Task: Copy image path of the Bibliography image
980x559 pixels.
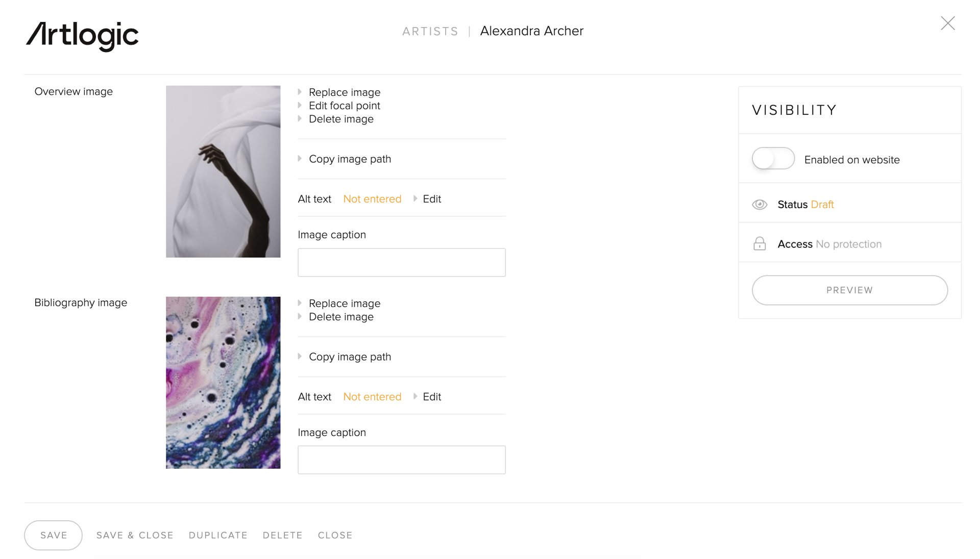Action: pyautogui.click(x=350, y=357)
